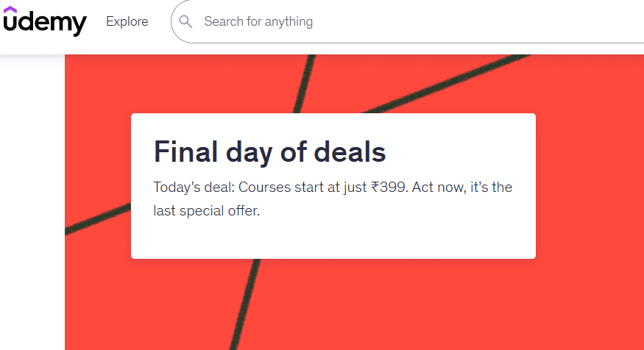This screenshot has width=644, height=350.
Task: Click the 'last special offer.' line
Action: point(207,211)
